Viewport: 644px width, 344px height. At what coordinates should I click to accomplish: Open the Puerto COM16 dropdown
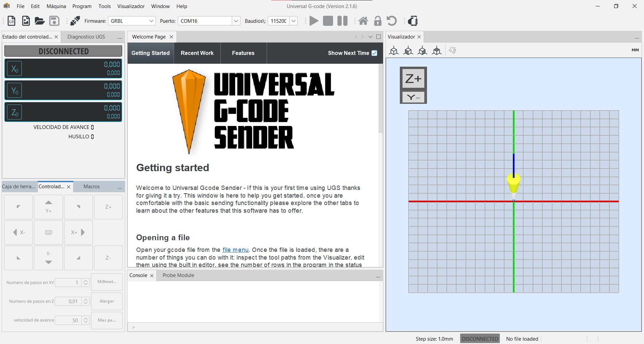click(236, 21)
